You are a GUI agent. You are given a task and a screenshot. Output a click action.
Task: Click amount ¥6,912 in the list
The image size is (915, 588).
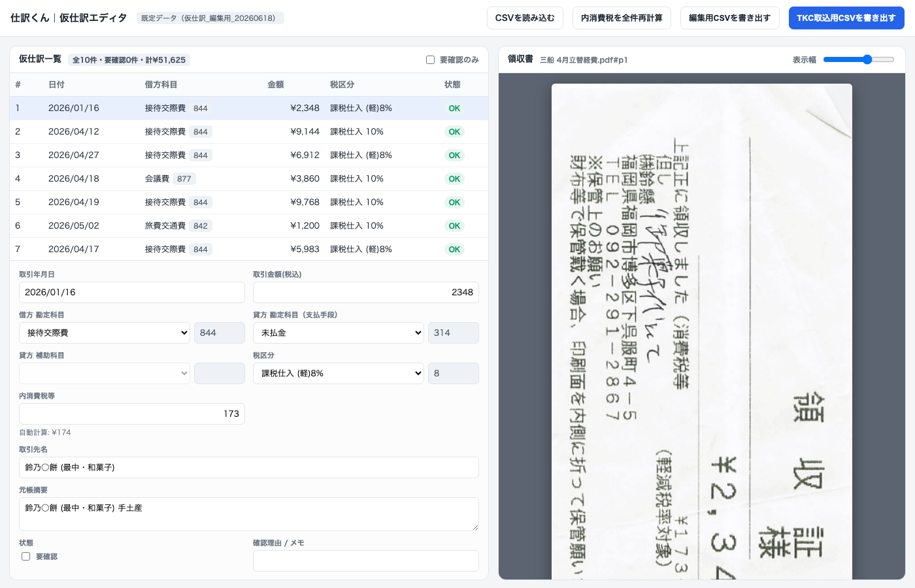tap(305, 155)
